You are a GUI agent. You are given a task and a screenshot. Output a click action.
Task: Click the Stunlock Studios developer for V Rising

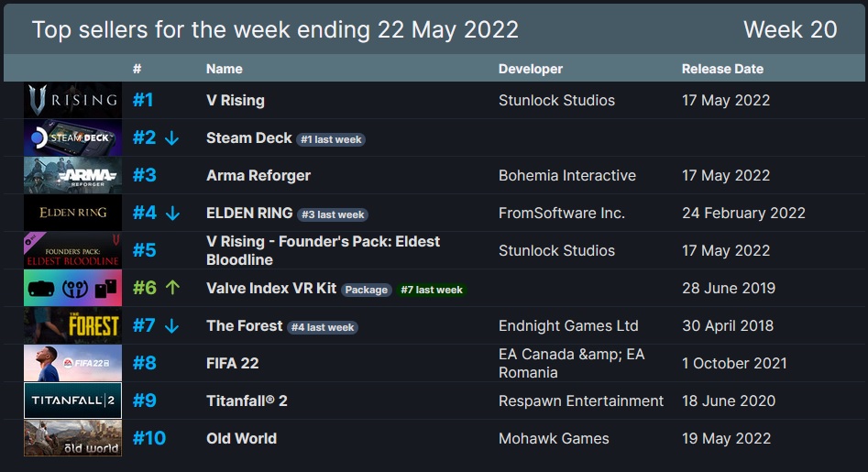pos(556,100)
